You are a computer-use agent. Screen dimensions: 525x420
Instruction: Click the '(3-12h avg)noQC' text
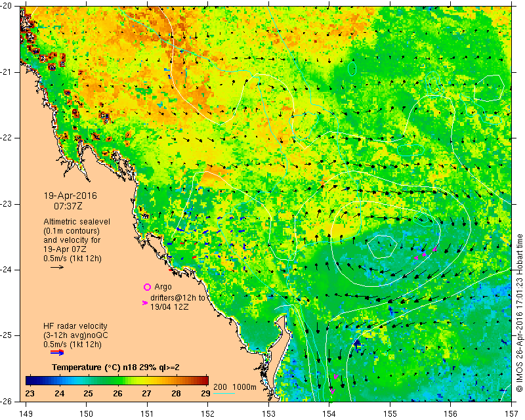point(75,335)
